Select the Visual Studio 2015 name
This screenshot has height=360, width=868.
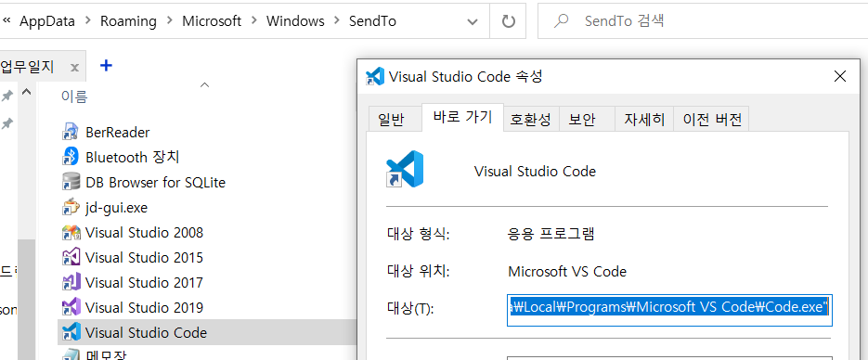click(144, 258)
